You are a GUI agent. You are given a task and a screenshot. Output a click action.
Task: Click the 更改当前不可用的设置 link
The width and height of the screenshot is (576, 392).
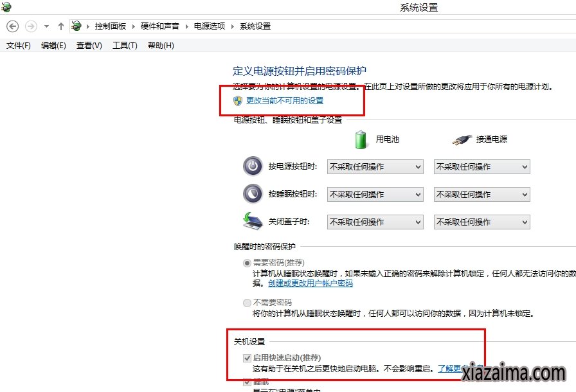tap(285, 101)
